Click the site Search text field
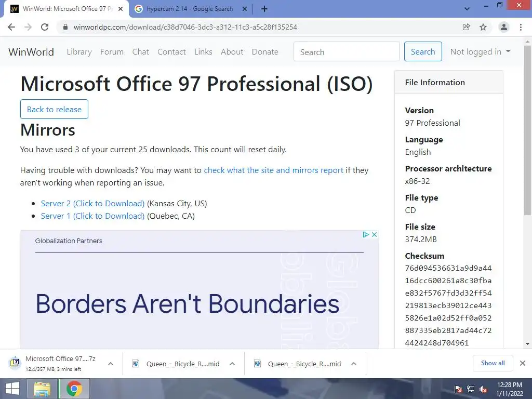 coord(347,51)
